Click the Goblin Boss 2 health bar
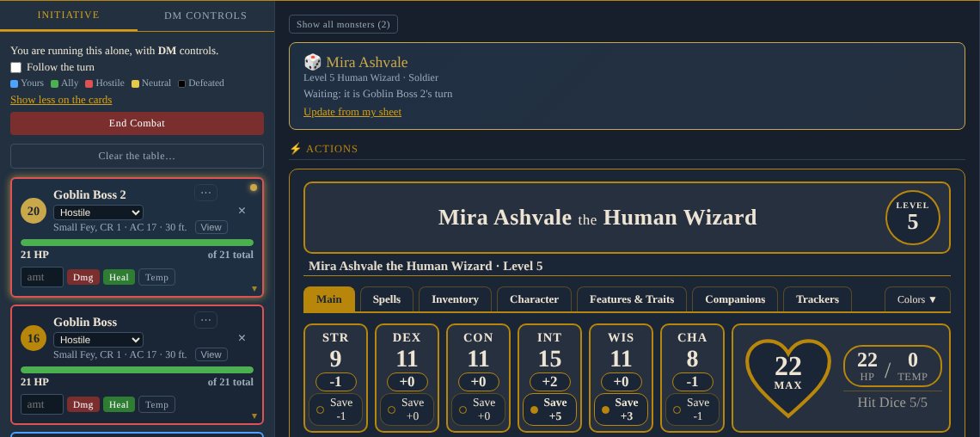Viewport: 980px width, 437px height. coord(137,243)
